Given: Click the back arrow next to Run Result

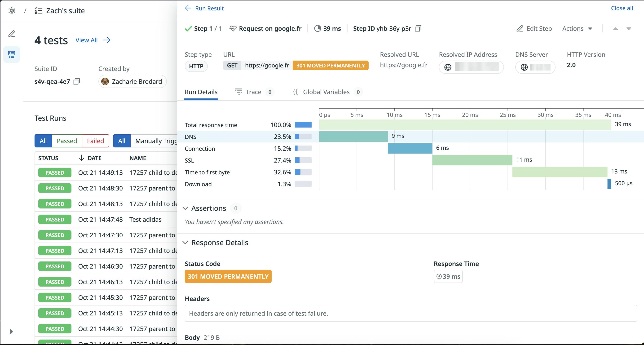Looking at the screenshot, I should 188,8.
